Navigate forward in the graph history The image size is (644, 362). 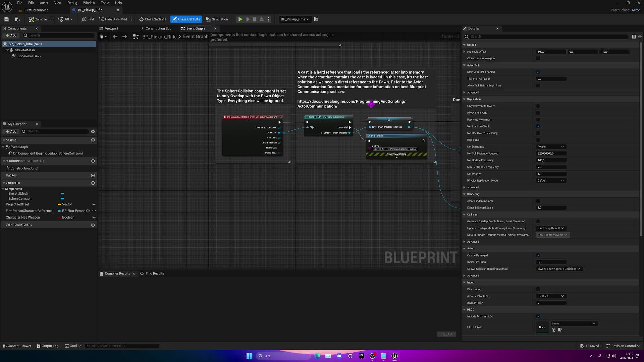pos(125,37)
